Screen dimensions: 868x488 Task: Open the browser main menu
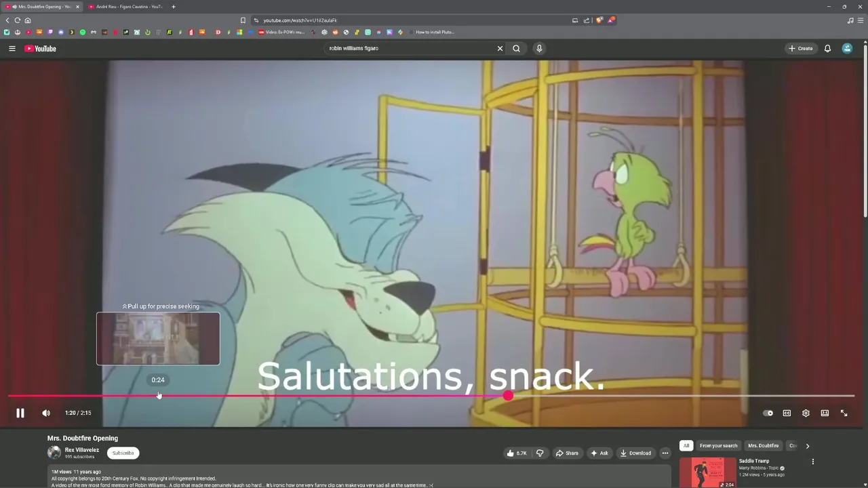(861, 20)
